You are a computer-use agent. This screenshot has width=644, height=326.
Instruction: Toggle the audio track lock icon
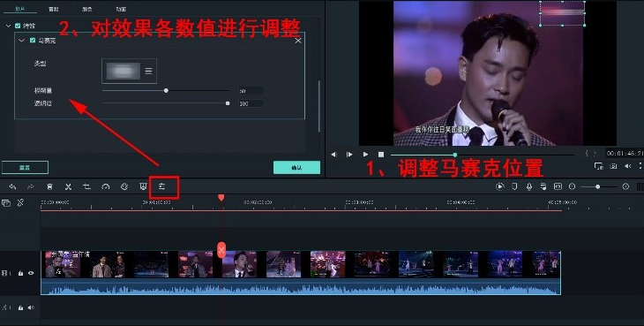point(20,307)
